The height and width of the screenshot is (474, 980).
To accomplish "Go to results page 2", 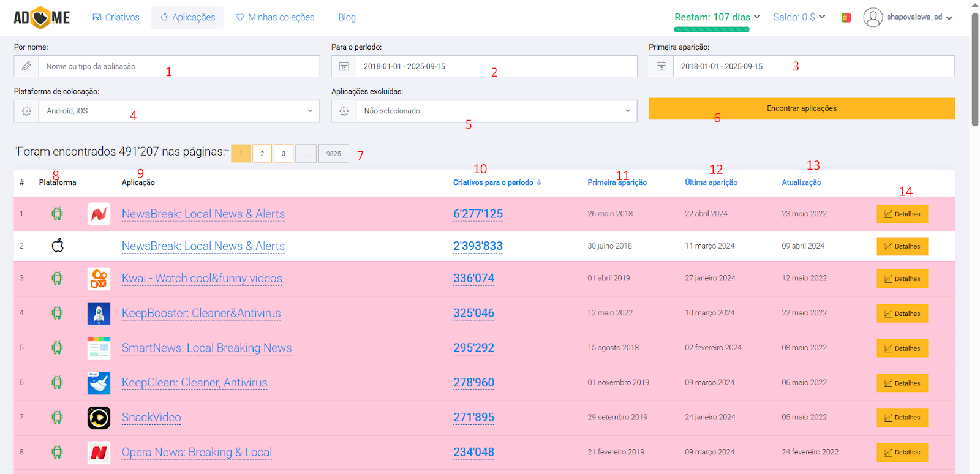I will coord(262,154).
